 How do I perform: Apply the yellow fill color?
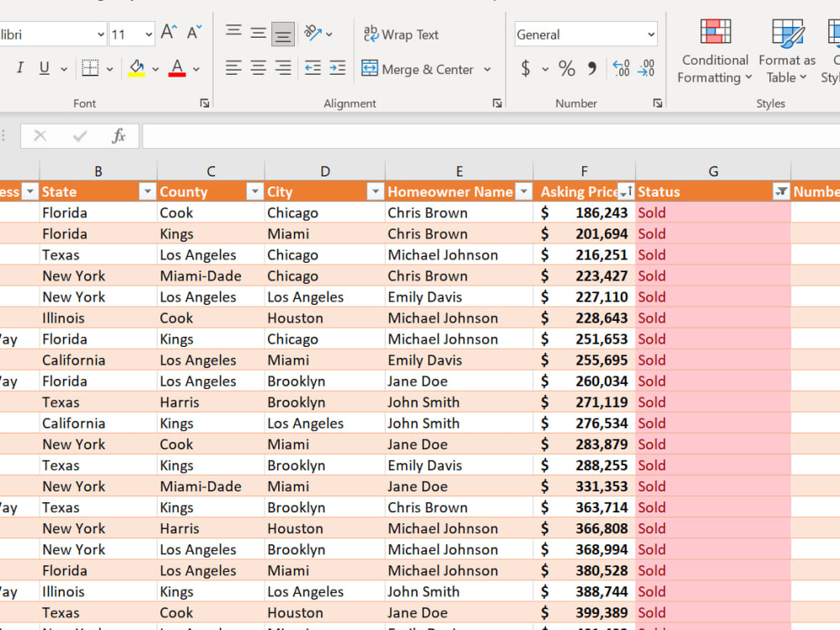(x=136, y=68)
